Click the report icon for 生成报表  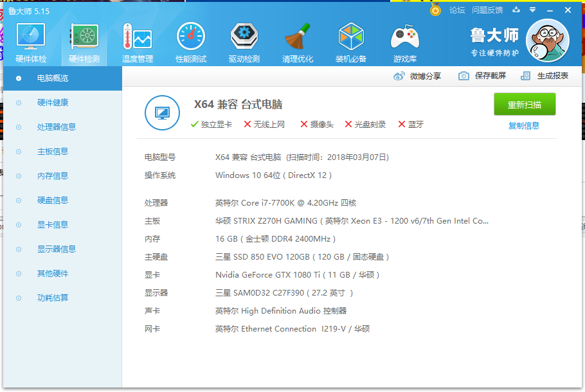pos(525,76)
